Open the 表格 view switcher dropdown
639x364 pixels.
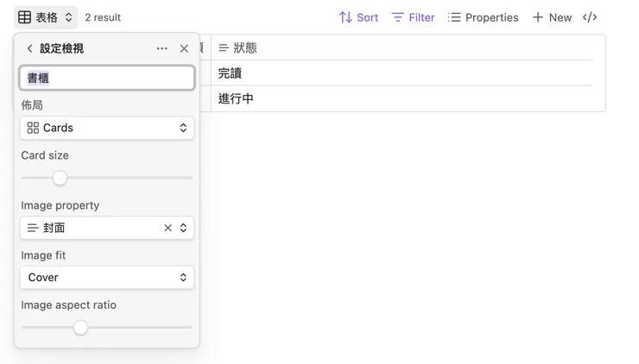click(68, 17)
